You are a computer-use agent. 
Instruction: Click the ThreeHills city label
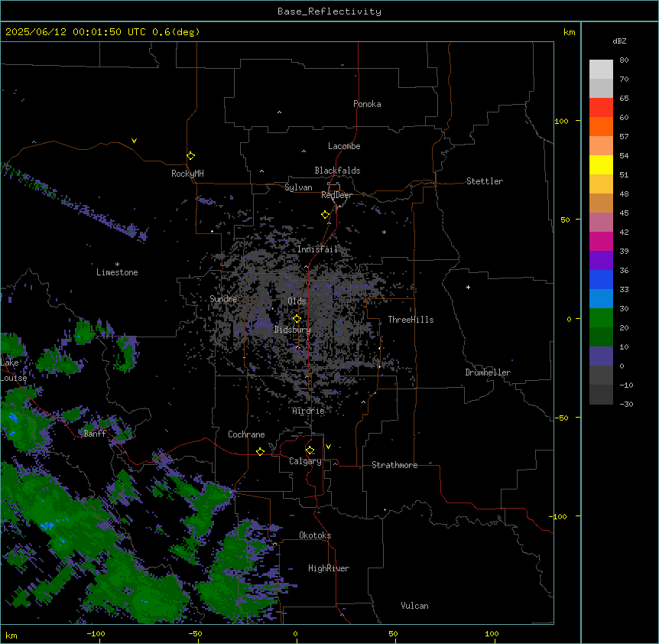(411, 320)
